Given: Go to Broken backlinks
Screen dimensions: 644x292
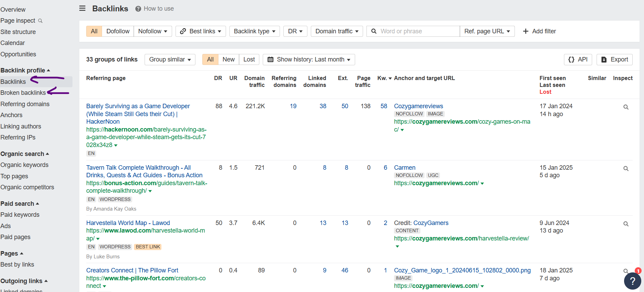Looking at the screenshot, I should click(23, 93).
